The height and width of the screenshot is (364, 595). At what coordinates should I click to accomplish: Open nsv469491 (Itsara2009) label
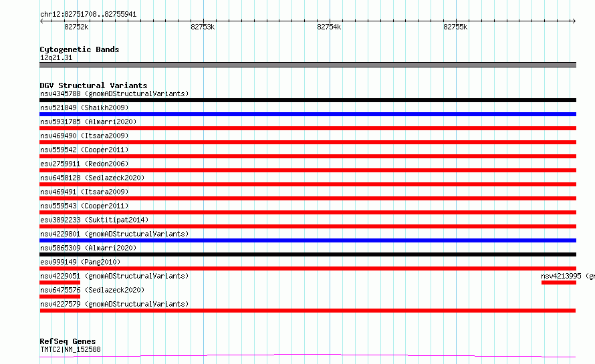[84, 192]
